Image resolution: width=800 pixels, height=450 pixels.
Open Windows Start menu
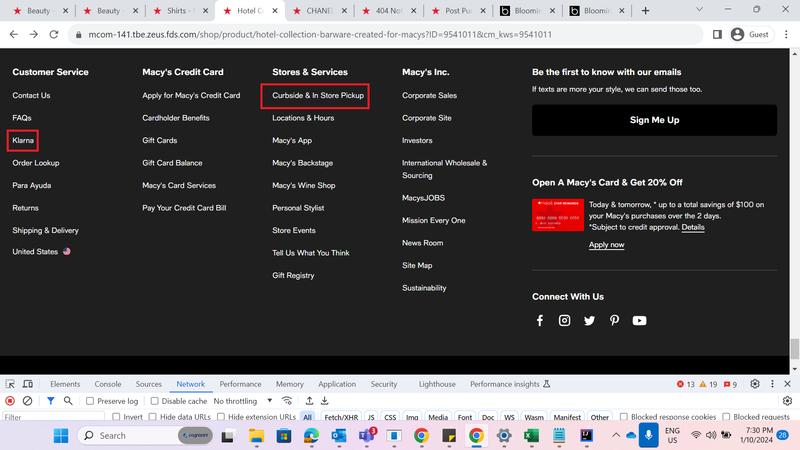tap(61, 436)
